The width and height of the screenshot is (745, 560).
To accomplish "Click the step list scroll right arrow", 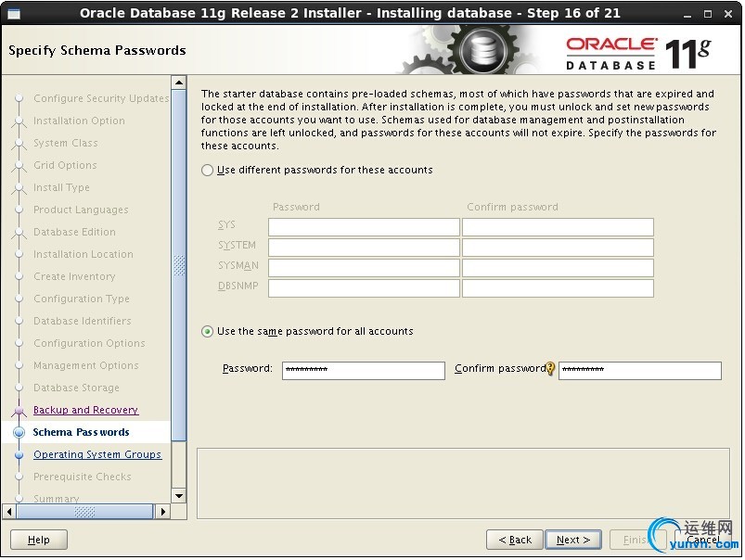I will tap(163, 512).
